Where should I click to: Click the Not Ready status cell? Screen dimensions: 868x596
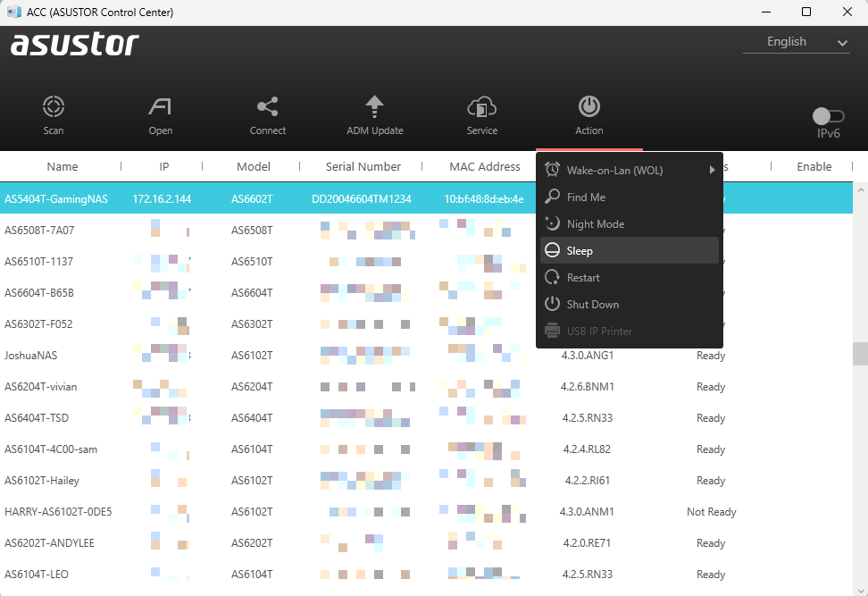point(712,512)
